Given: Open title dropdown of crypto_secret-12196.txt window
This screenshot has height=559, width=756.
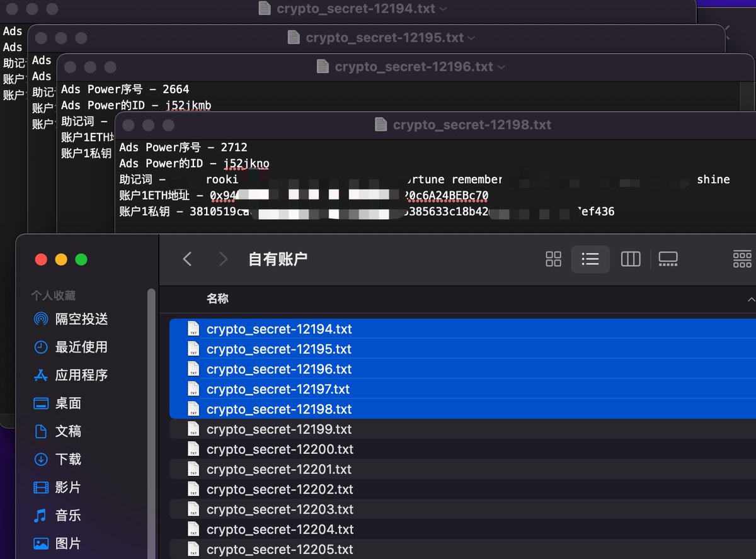Looking at the screenshot, I should pos(501,67).
